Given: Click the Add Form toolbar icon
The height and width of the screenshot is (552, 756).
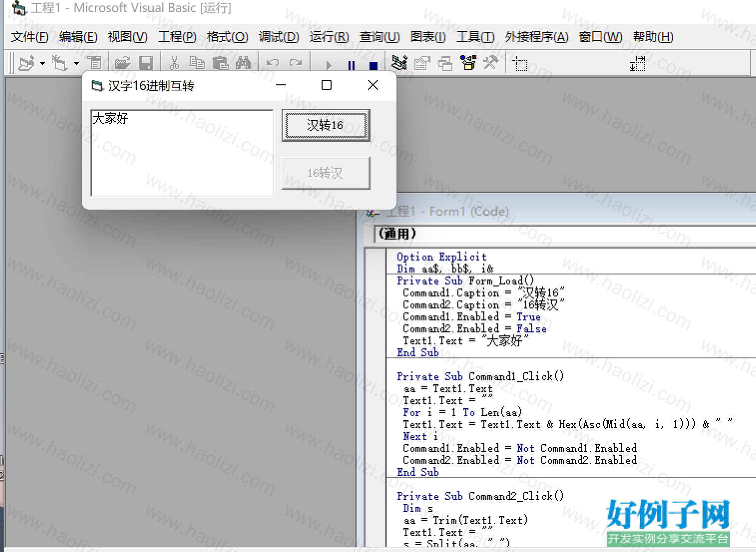Looking at the screenshot, I should point(59,63).
